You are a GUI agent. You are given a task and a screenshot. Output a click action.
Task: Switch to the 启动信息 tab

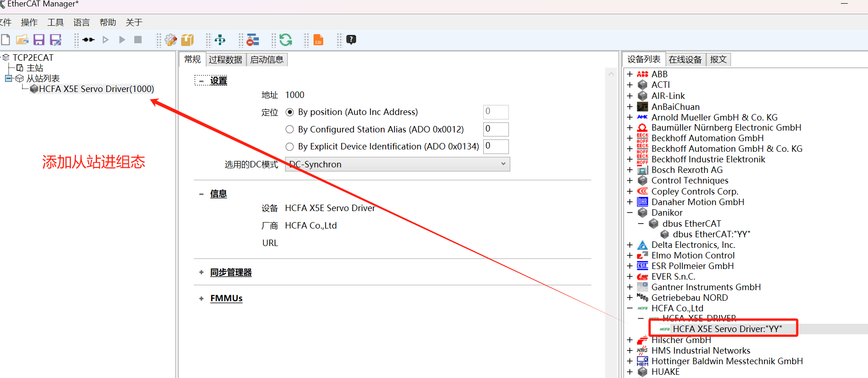pos(267,60)
